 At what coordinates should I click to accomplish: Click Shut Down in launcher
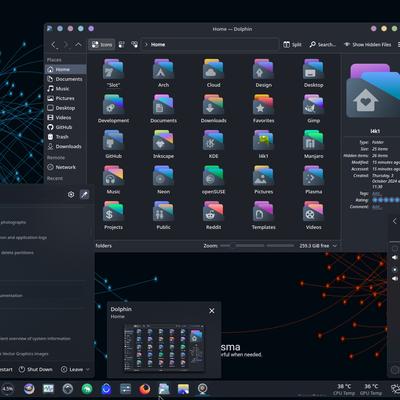(36, 369)
